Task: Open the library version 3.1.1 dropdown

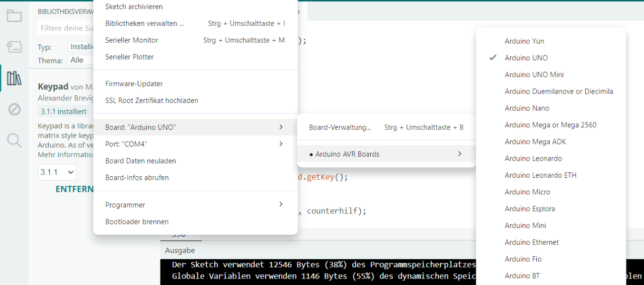Action: pos(57,172)
